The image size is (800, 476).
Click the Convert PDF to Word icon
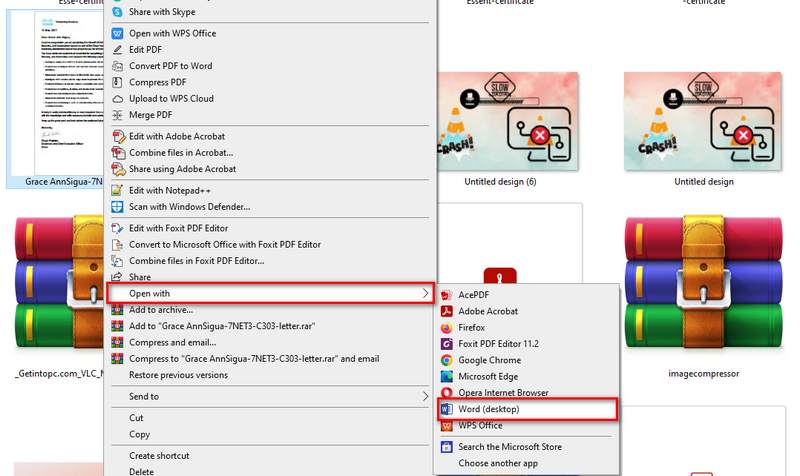pyautogui.click(x=117, y=66)
